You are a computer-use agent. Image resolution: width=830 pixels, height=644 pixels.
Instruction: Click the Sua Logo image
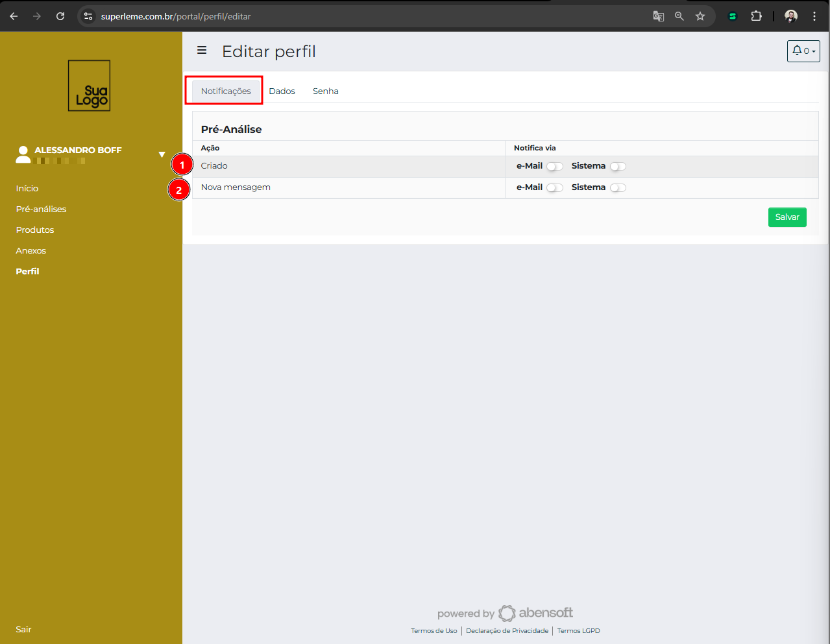[x=90, y=86]
